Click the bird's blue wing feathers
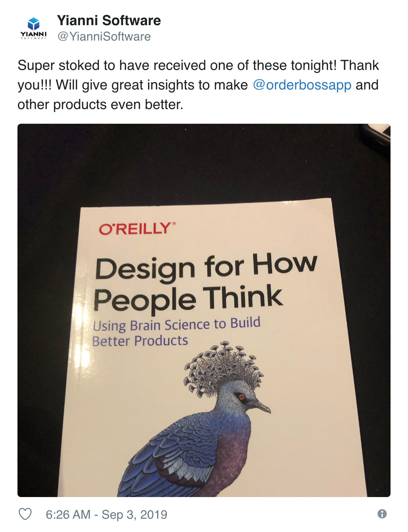 coord(175,458)
